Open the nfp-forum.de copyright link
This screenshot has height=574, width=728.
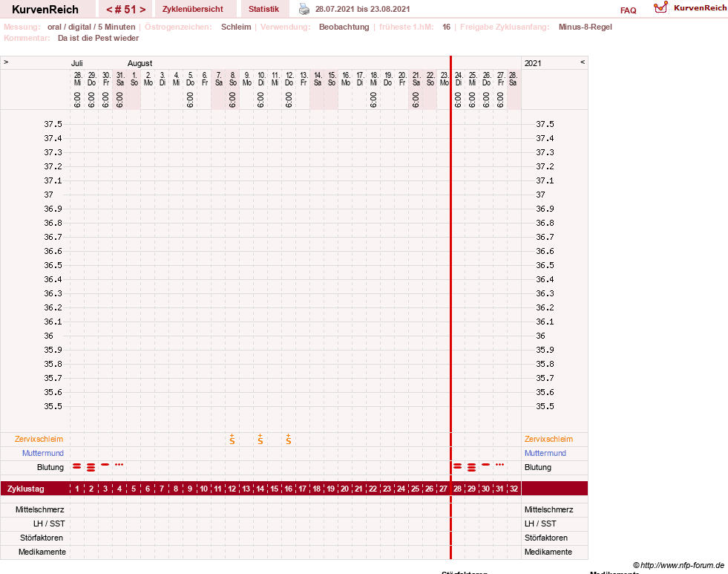point(678,565)
